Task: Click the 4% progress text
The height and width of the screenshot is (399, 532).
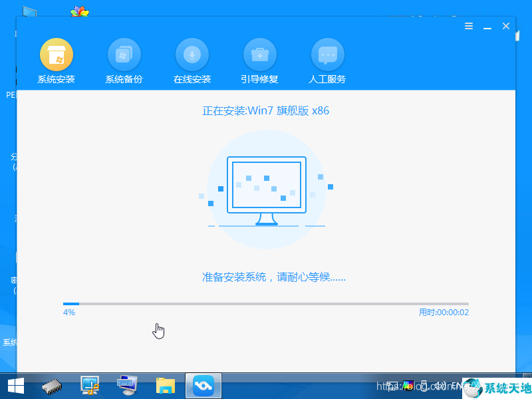Action: coord(69,312)
